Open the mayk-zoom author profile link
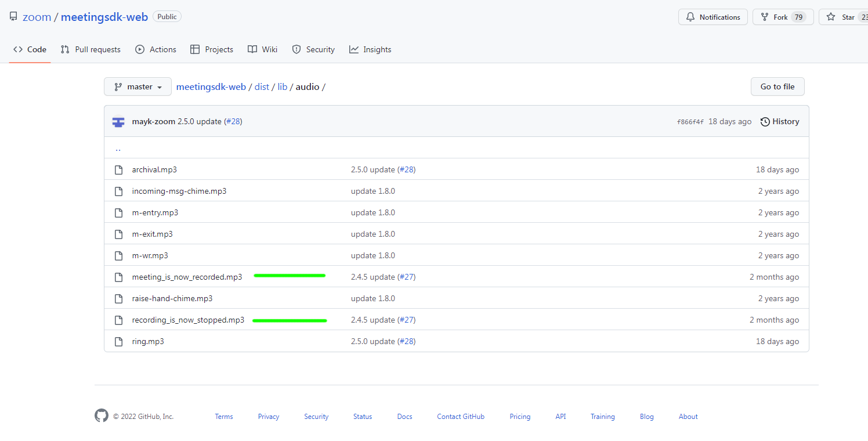Image resolution: width=868 pixels, height=441 pixels. coord(154,122)
